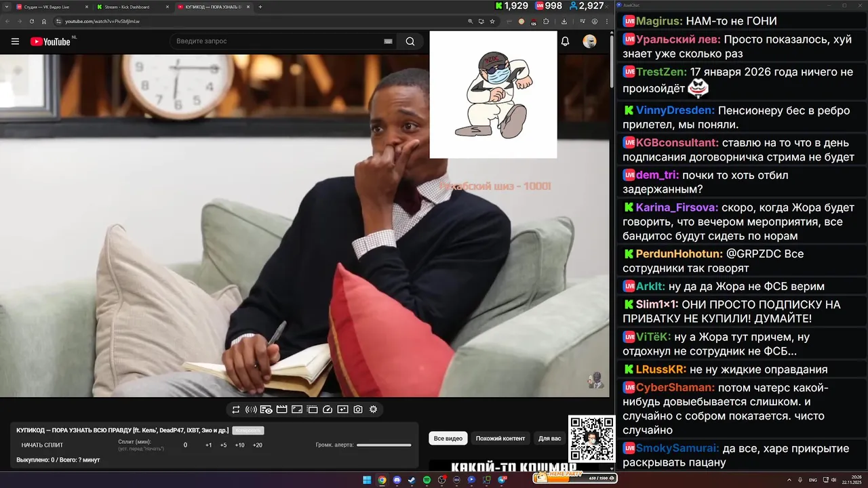Click the sparkle-screen icon in player toolbar

pyautogui.click(x=342, y=409)
